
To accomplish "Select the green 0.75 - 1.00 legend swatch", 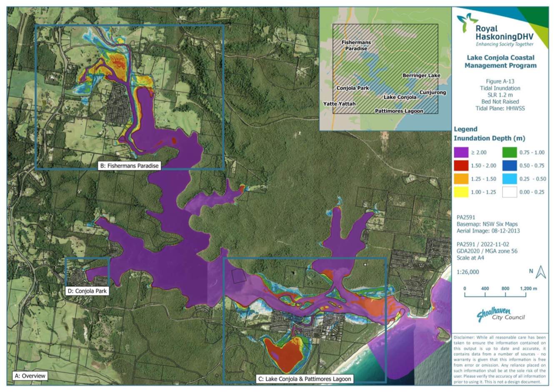I will pyautogui.click(x=510, y=153).
